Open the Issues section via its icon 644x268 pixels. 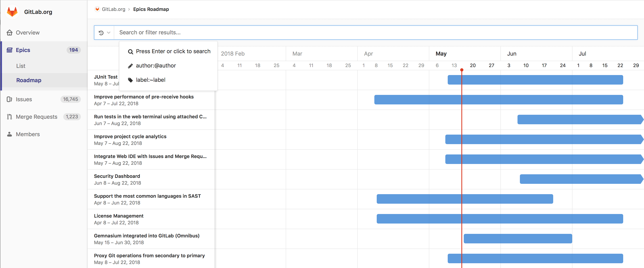point(10,99)
